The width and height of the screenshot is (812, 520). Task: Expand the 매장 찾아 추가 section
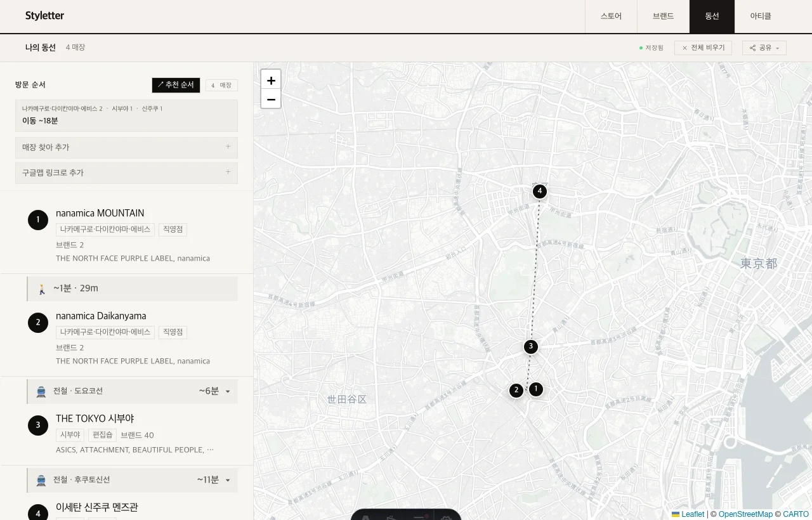coord(126,148)
